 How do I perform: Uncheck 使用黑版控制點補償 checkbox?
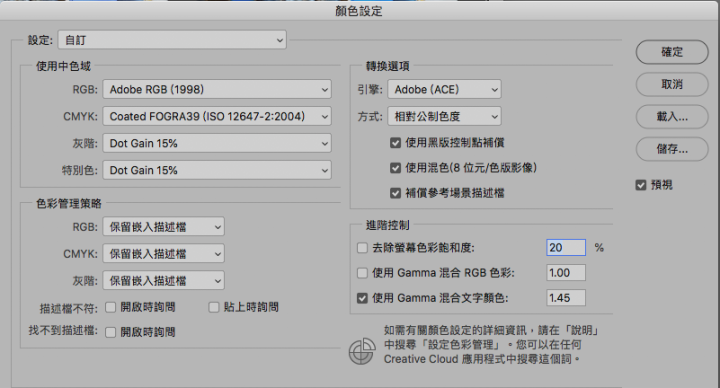click(395, 143)
